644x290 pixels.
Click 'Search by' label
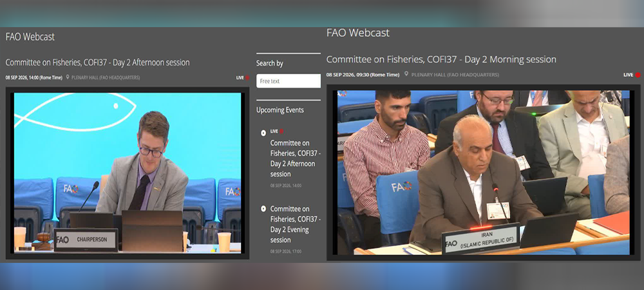(269, 63)
